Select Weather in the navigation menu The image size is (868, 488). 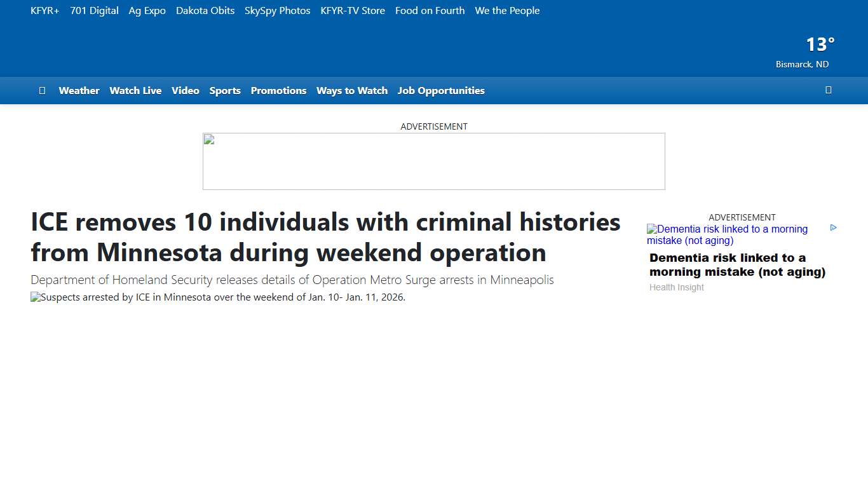click(x=79, y=90)
